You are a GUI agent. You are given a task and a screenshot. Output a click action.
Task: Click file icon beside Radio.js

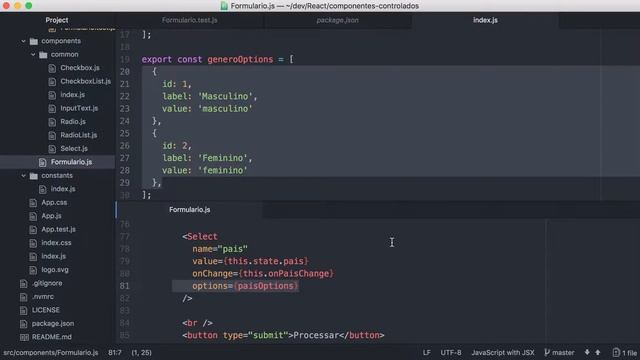(x=52, y=122)
